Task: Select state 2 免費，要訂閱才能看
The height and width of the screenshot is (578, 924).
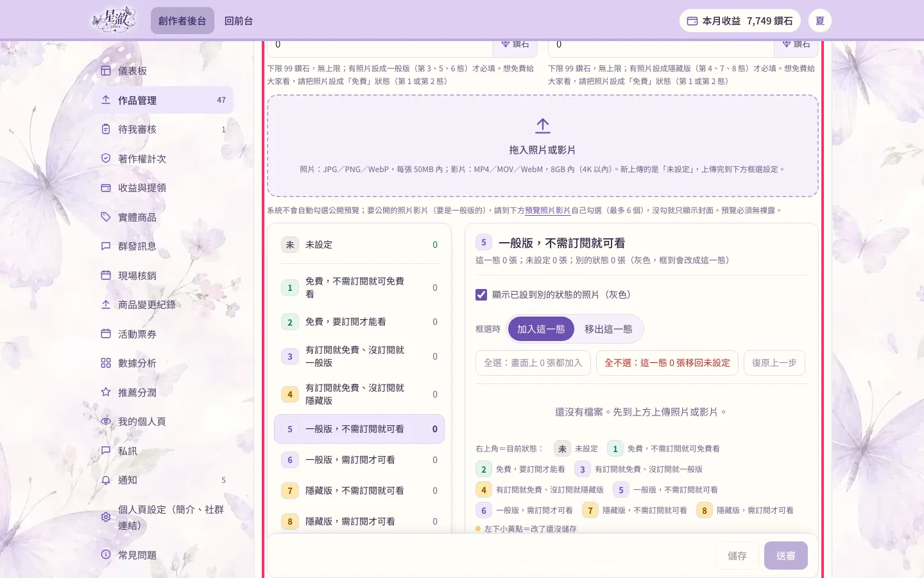Action: 359,322
